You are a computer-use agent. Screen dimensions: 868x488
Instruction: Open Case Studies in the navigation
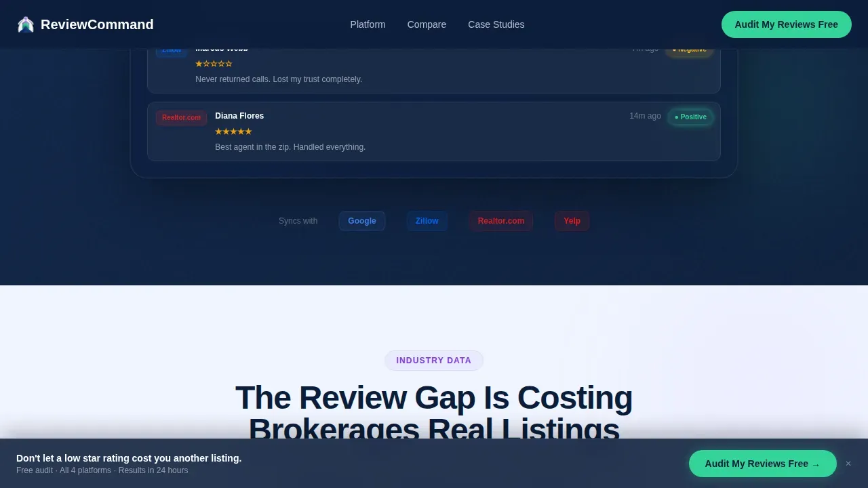coord(496,24)
